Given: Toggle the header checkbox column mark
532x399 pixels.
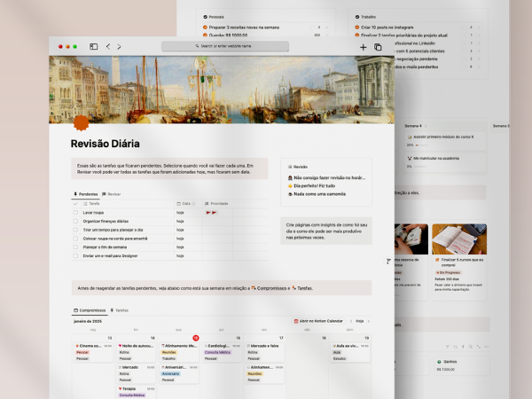Looking at the screenshot, I should pyautogui.click(x=75, y=204).
